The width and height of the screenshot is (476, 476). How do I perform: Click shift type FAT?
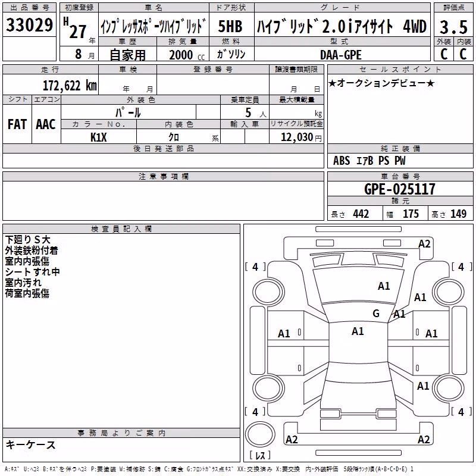(x=17, y=124)
